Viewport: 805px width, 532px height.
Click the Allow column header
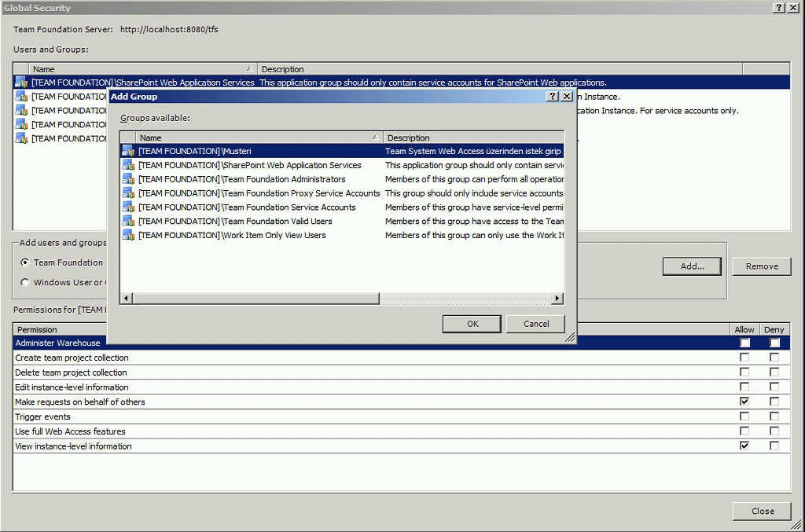(744, 329)
